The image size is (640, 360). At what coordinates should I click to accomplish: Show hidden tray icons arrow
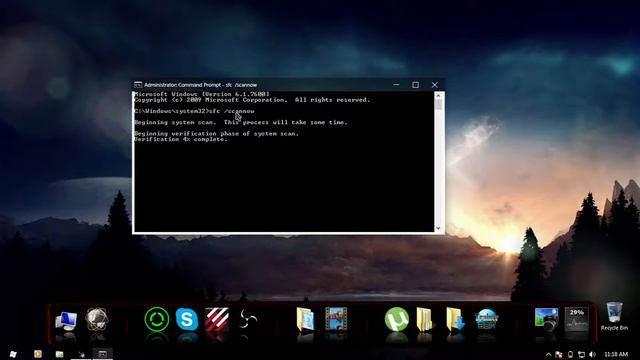coord(548,354)
